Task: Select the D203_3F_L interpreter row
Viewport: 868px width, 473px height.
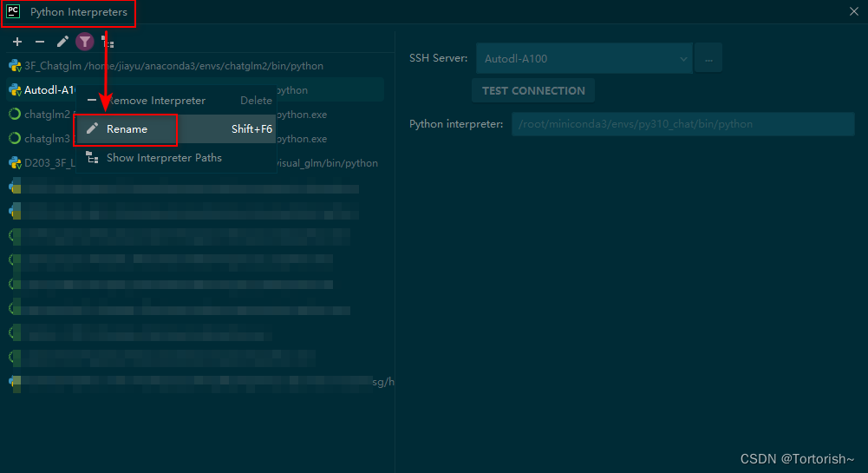Action: pyautogui.click(x=195, y=163)
